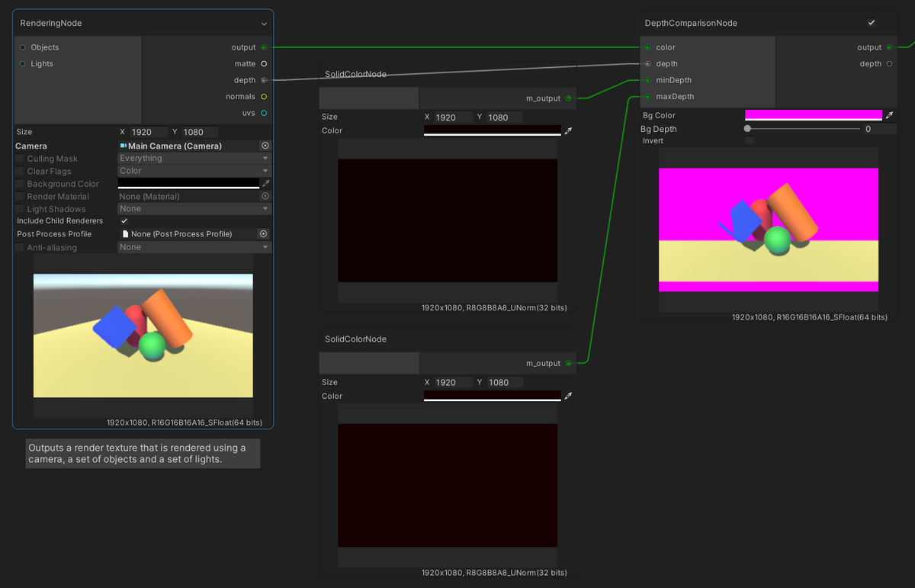The image size is (915, 588).
Task: Open the Anti-aliasing dropdown
Action: tap(194, 247)
